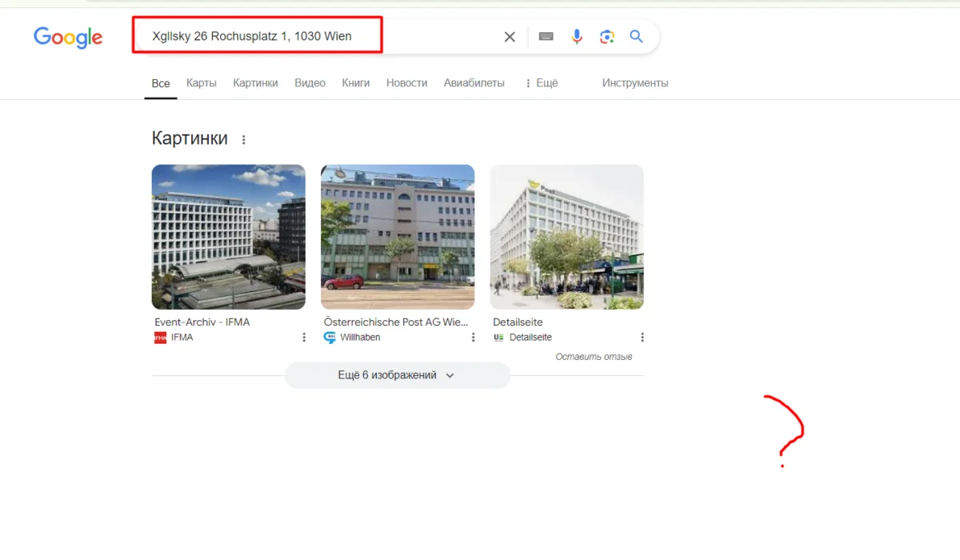Click the IFMA source favicon
Image resolution: width=960 pixels, height=560 pixels.
pyautogui.click(x=161, y=338)
